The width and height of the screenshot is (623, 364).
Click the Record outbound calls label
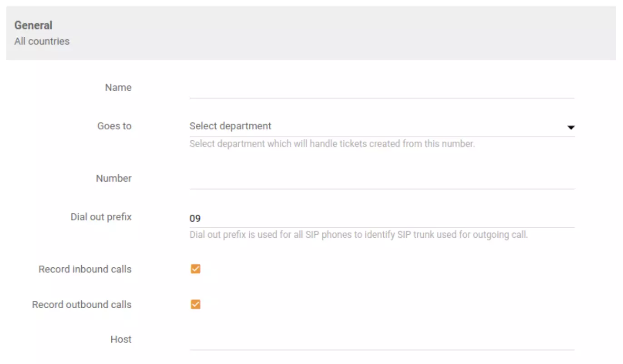click(x=82, y=305)
